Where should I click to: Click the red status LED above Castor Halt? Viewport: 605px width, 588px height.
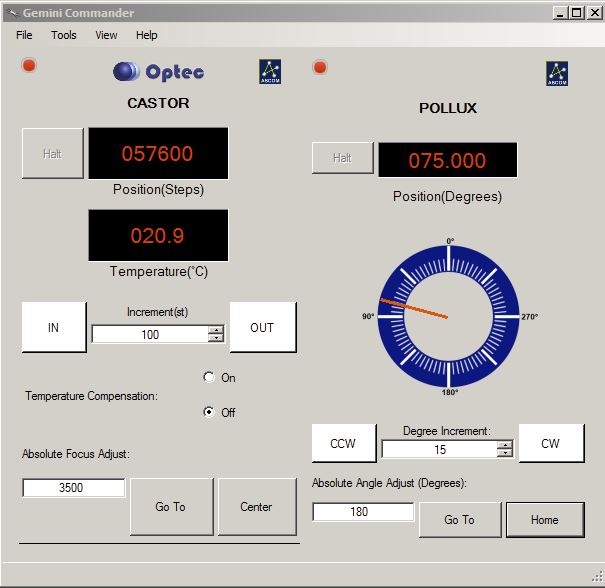click(29, 65)
